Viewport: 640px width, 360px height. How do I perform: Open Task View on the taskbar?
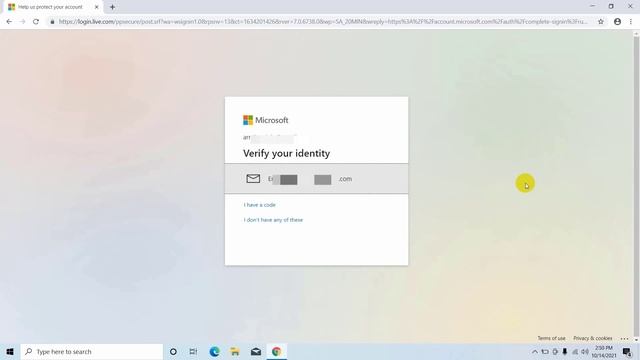pos(193,351)
